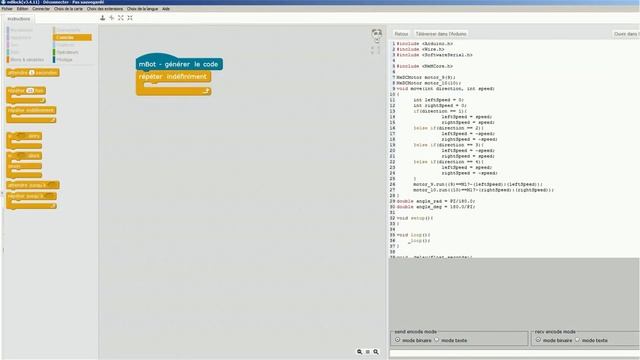The image size is (640, 360).
Task: Click Téléverser dans l'Arduino button
Action: click(x=441, y=34)
